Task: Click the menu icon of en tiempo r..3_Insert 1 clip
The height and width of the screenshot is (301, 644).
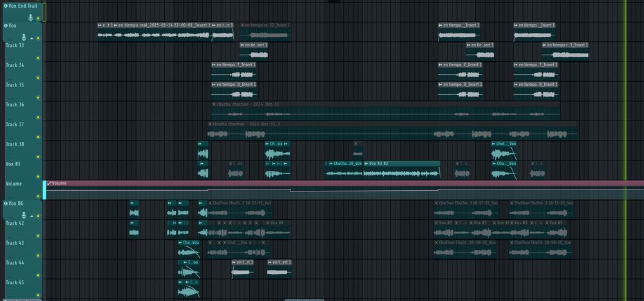Action: click(545, 45)
